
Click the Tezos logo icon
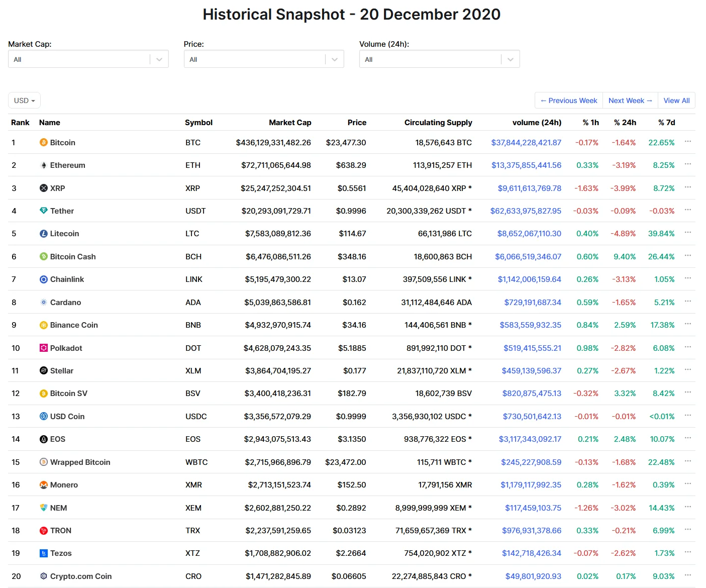[x=44, y=553]
